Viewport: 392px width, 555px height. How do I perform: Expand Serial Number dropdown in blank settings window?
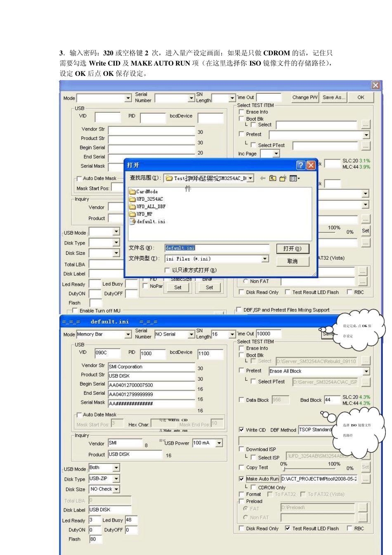tap(191, 98)
